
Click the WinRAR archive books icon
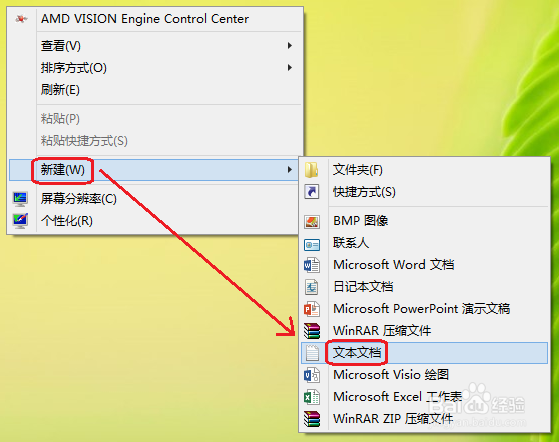(x=312, y=331)
